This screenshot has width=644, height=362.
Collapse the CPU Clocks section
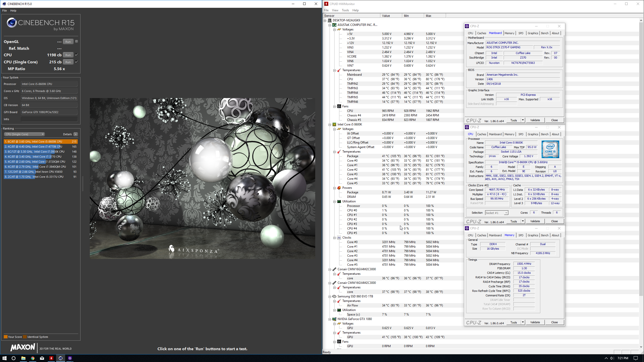tap(335, 238)
